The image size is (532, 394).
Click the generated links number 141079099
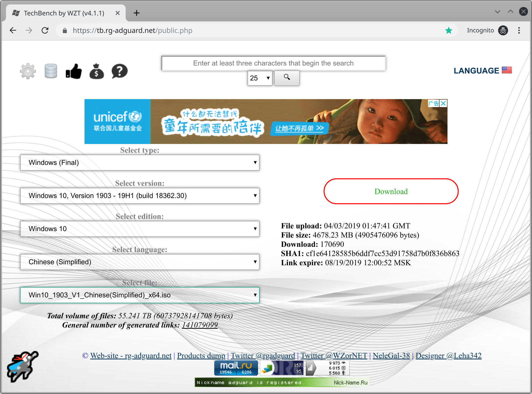click(x=200, y=325)
